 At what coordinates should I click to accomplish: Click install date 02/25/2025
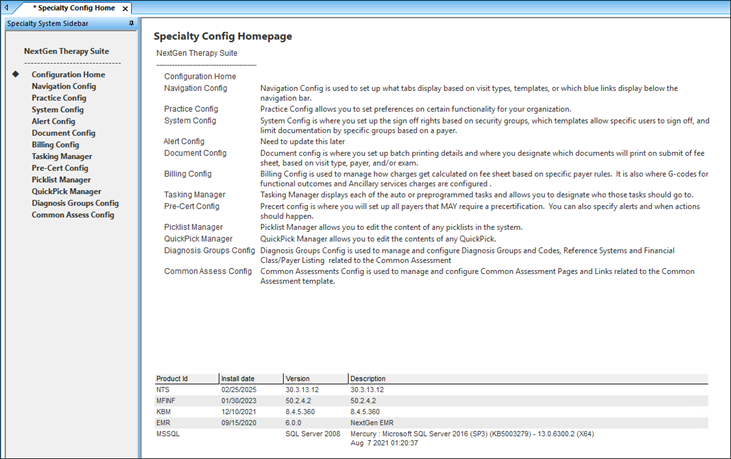click(x=239, y=390)
